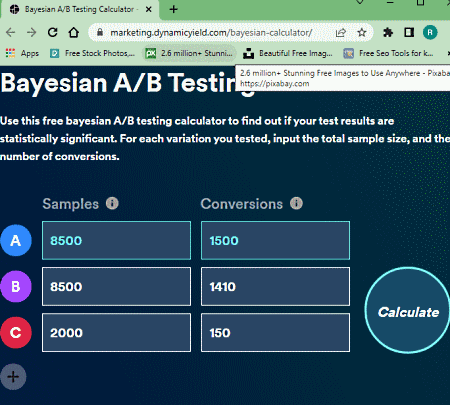Viewport: 450px width, 405px height.
Task: Open the browser home page icon
Action: click(x=74, y=32)
